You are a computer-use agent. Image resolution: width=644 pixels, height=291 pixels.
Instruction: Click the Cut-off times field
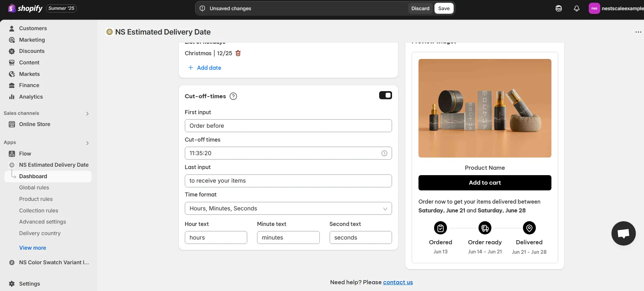tap(288, 153)
